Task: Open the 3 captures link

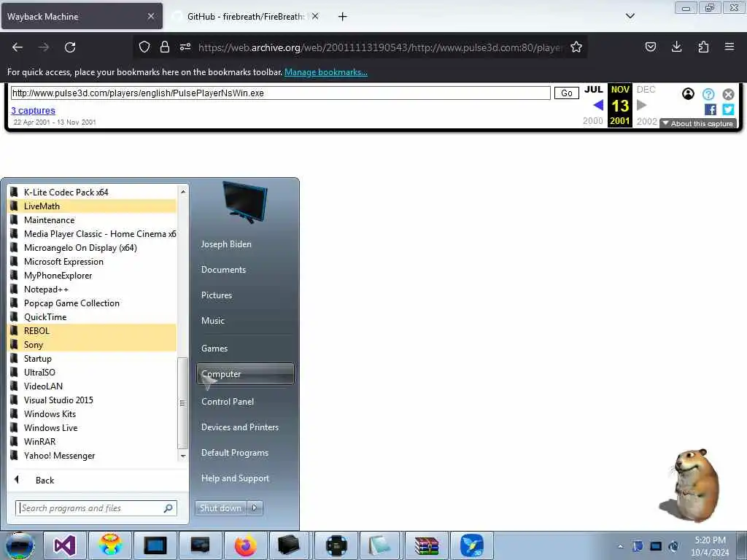Action: click(34, 111)
